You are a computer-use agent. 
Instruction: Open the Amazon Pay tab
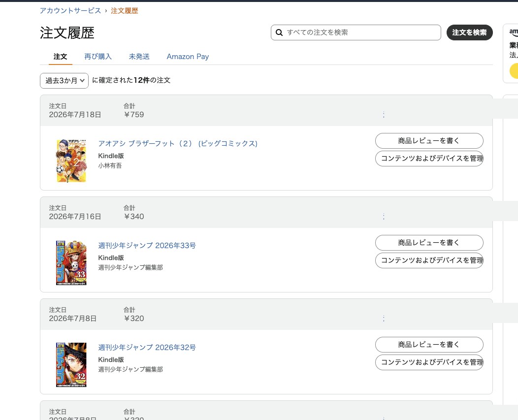coord(188,57)
